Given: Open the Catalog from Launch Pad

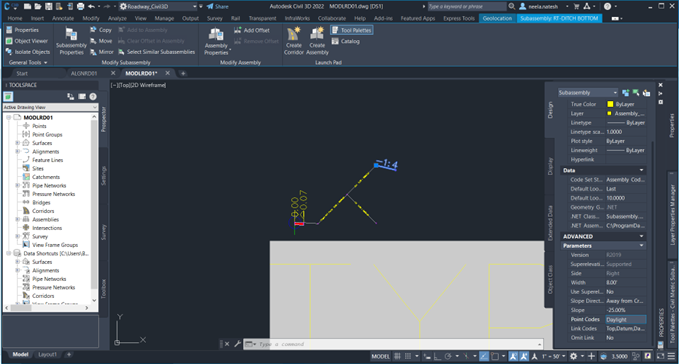Looking at the screenshot, I should 346,41.
